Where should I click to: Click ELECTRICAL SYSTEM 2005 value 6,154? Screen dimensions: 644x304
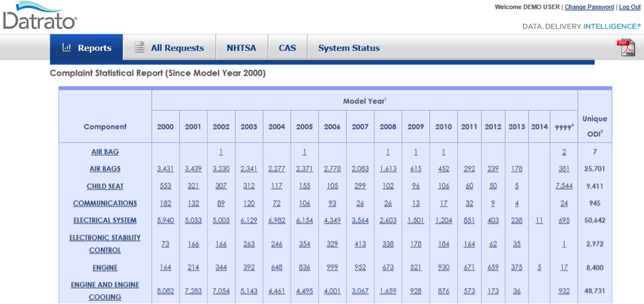click(304, 220)
